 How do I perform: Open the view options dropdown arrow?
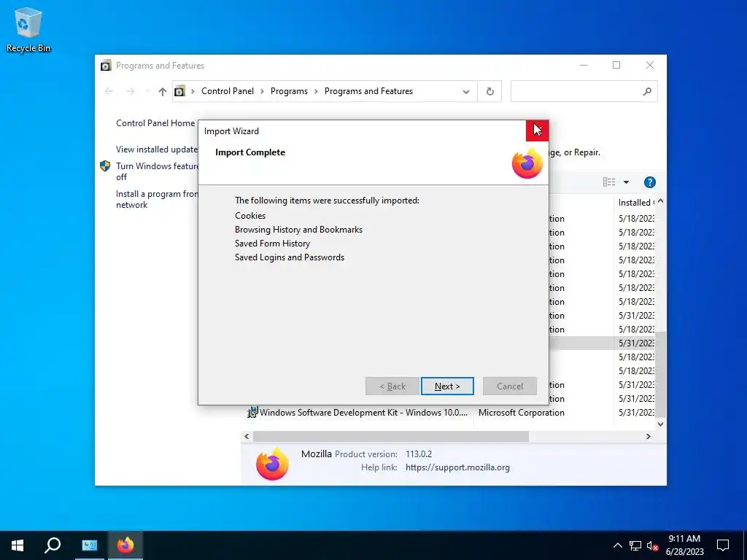click(x=626, y=182)
